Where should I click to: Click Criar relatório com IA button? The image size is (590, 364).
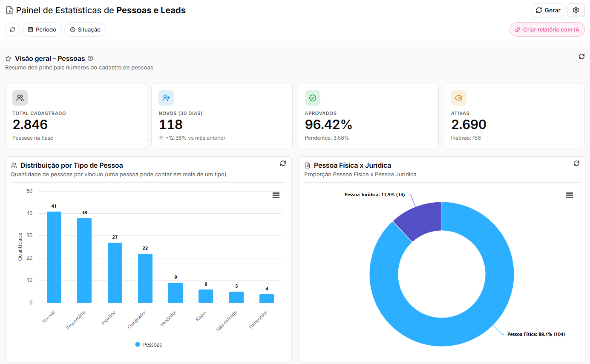point(547,29)
